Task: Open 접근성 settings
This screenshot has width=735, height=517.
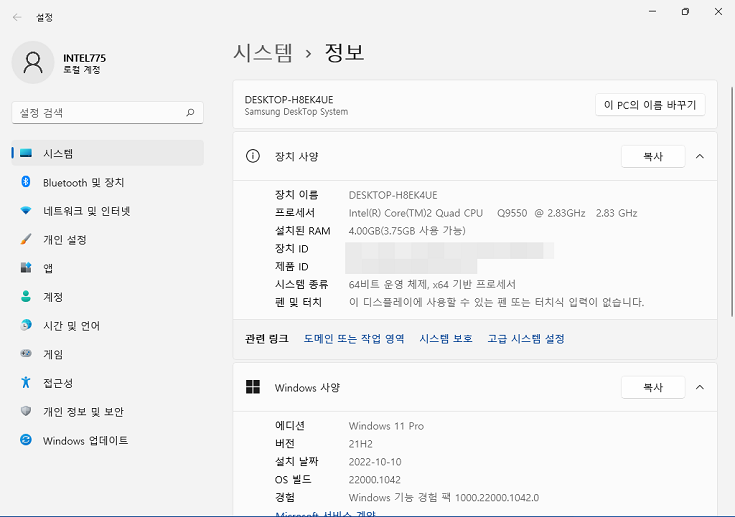Action: 108,383
